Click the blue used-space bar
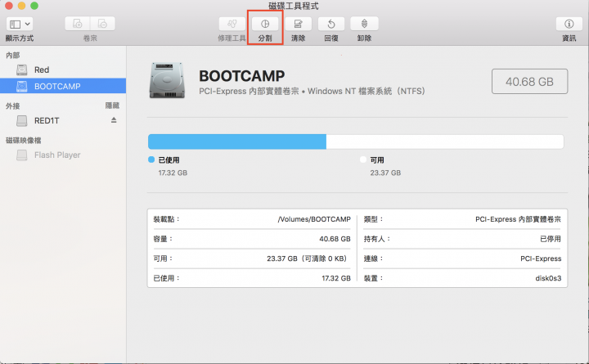 point(237,142)
